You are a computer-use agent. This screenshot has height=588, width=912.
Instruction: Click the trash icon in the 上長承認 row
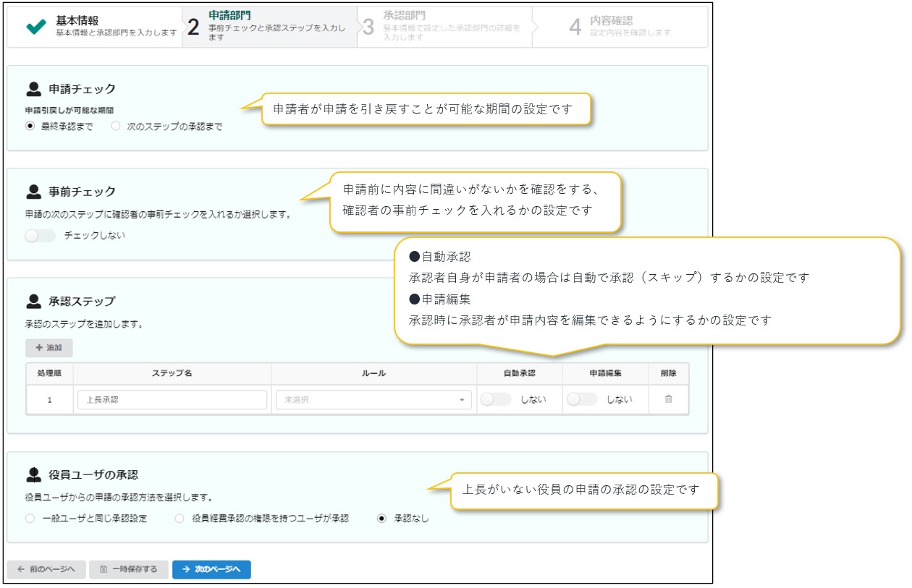tap(668, 399)
